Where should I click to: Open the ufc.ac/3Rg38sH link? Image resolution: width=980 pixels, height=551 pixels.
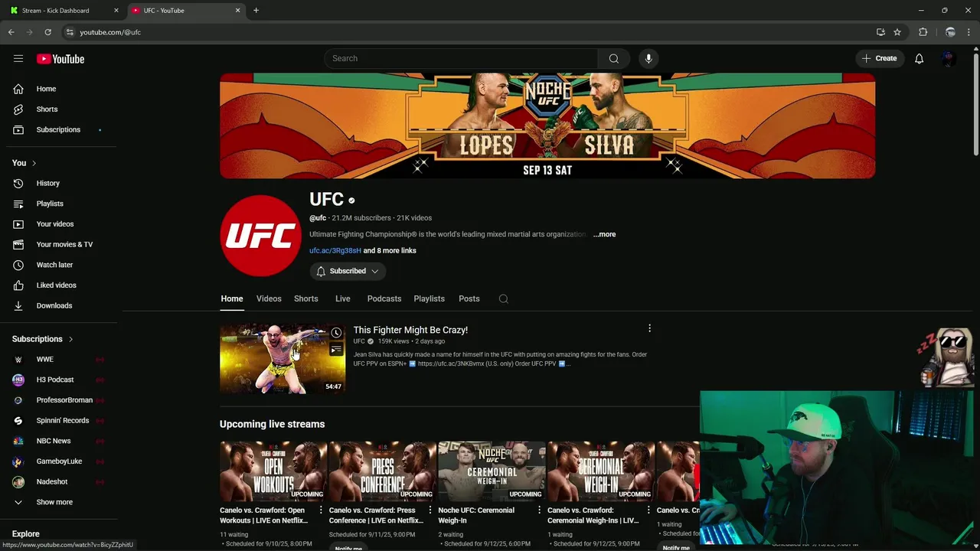(335, 250)
